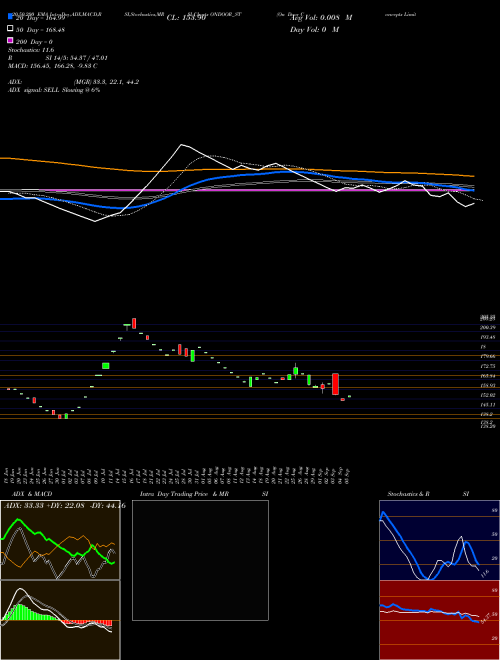500x660 pixels.
Task: Click the 'ADX & MACD' panel title
Action: (32, 494)
